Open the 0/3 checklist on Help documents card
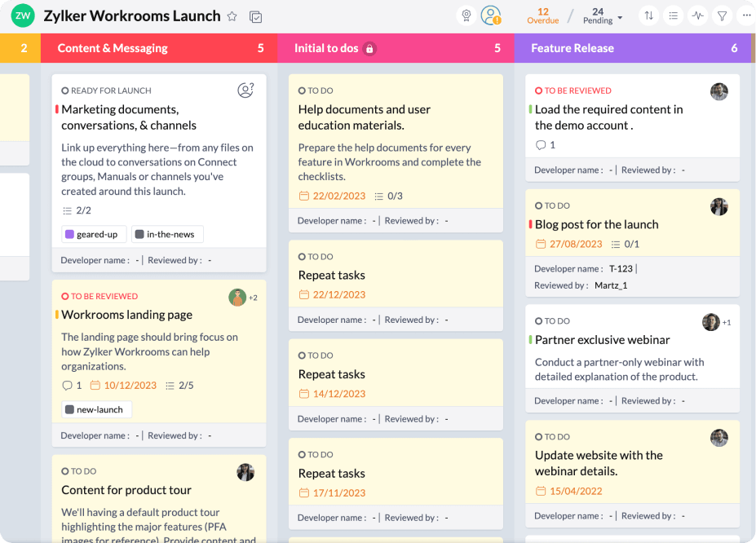The image size is (756, 543). (x=389, y=196)
